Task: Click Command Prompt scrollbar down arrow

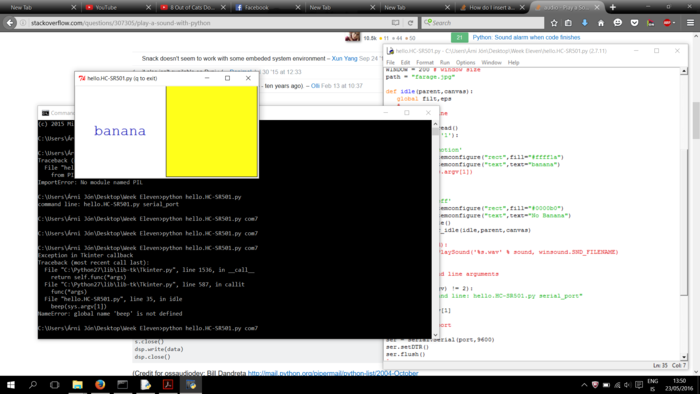Action: [435, 335]
